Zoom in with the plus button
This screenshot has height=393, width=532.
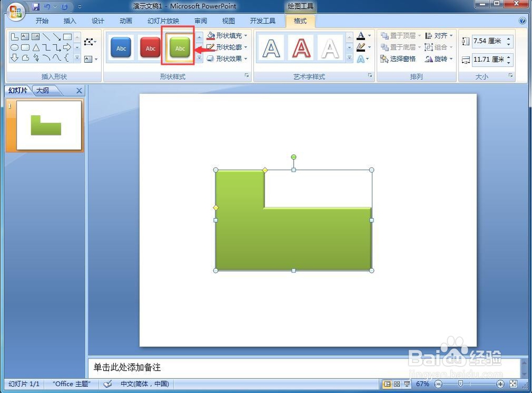coord(500,384)
